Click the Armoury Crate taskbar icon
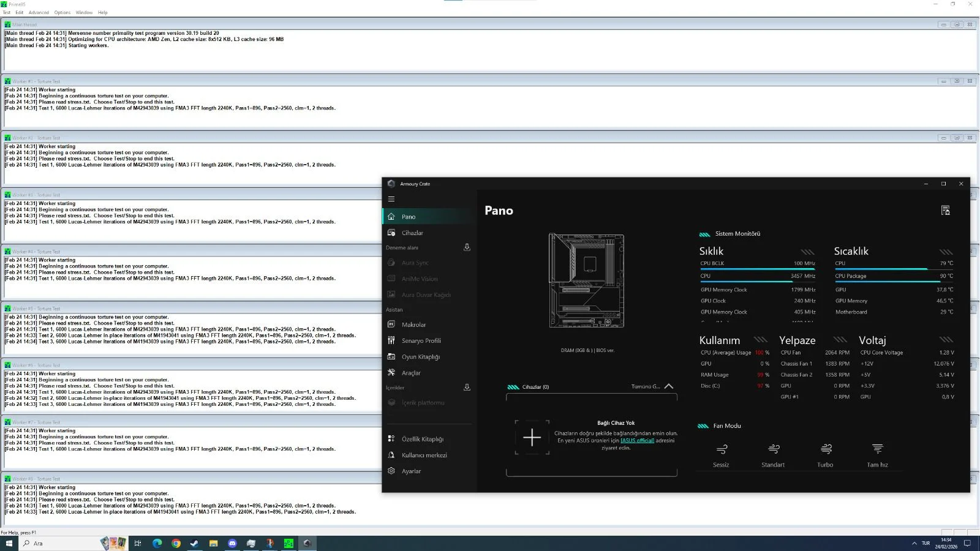Screen dimensions: 980x551 [307, 543]
